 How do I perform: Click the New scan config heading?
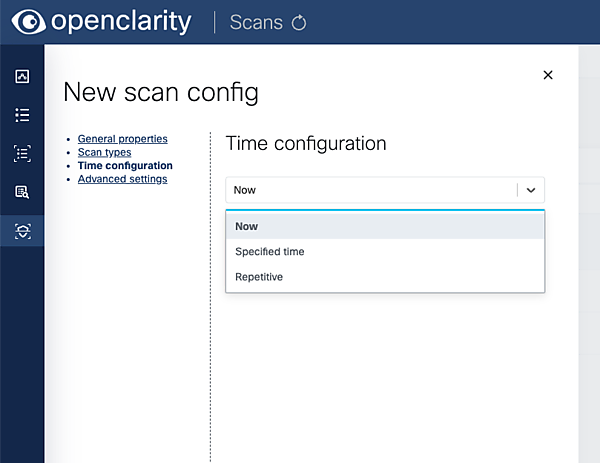click(x=160, y=93)
